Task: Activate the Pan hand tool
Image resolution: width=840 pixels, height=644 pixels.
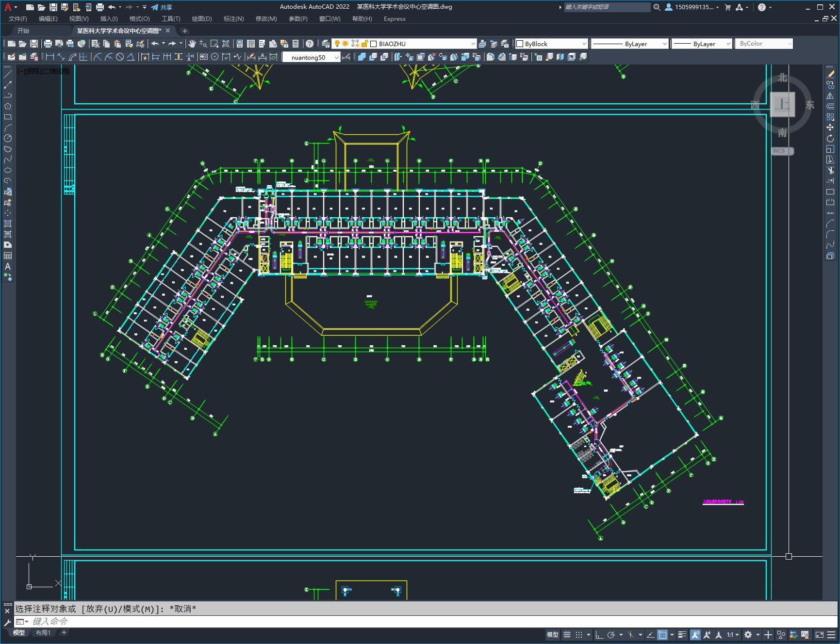Action: 192,44
